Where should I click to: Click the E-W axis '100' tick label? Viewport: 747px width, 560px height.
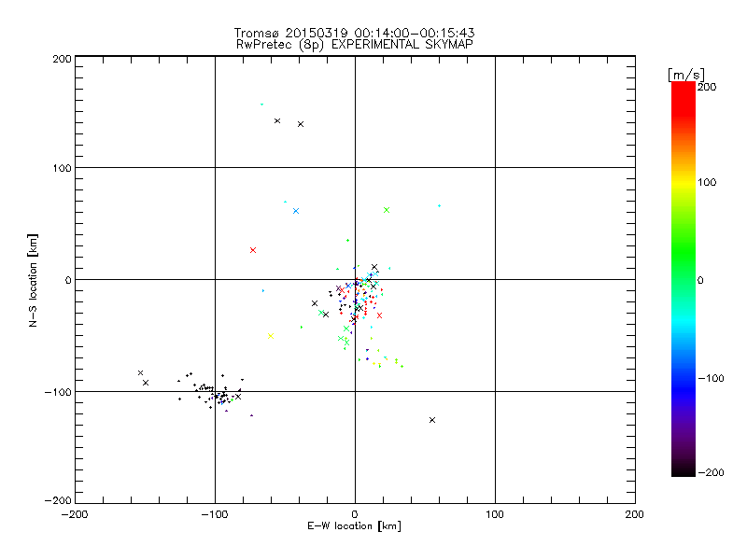click(x=495, y=514)
